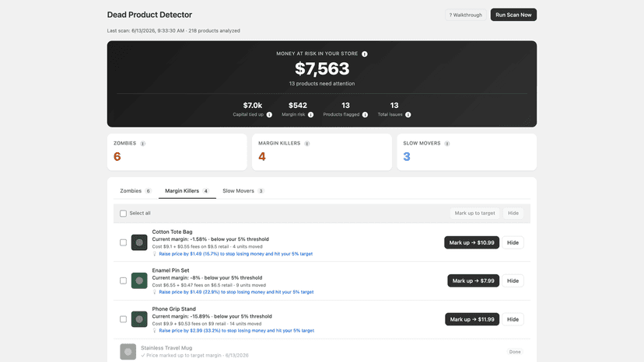The image size is (644, 362).
Task: Click 'Raise price by $1.49 (15.7%)' suggestion
Action: pos(236,254)
